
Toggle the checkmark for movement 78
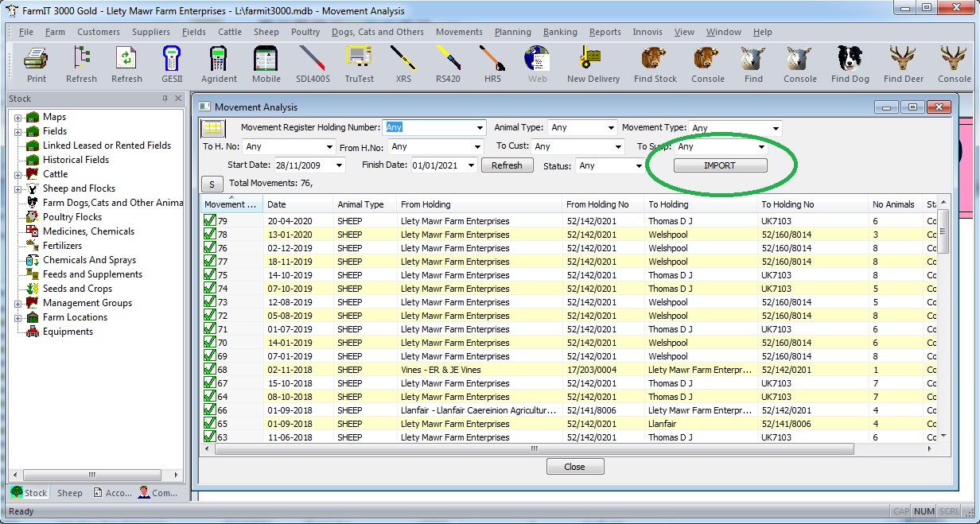210,235
